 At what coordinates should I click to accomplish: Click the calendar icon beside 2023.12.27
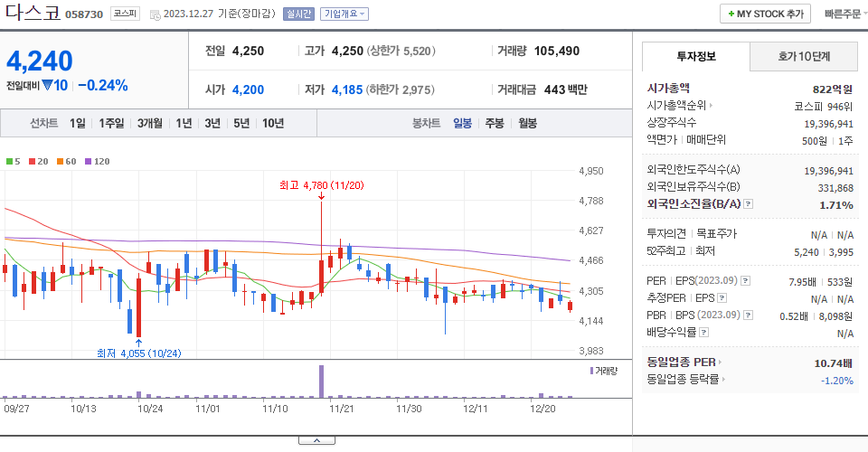[x=156, y=15]
